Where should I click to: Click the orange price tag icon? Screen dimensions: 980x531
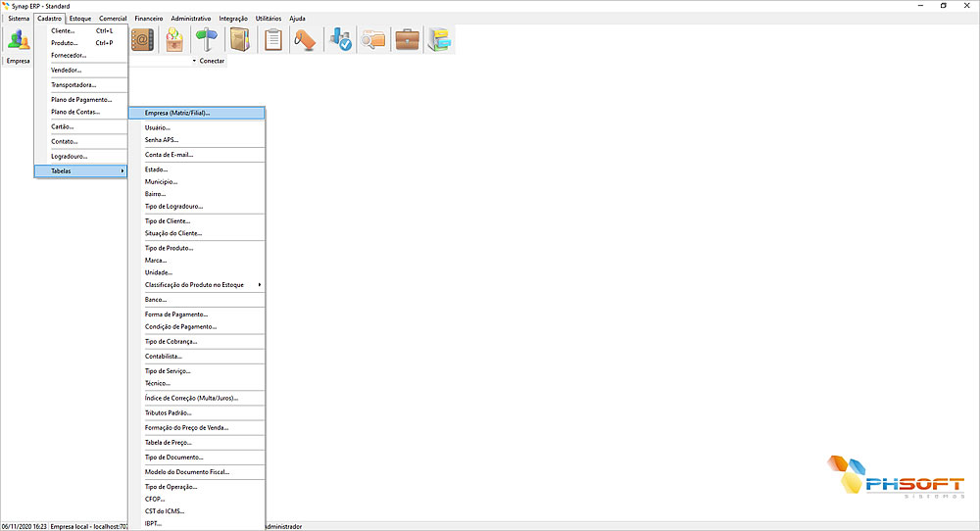tap(305, 40)
